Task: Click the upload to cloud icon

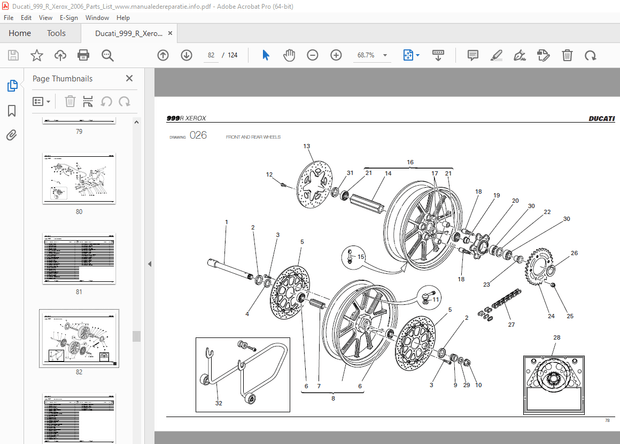Action: coord(60,55)
